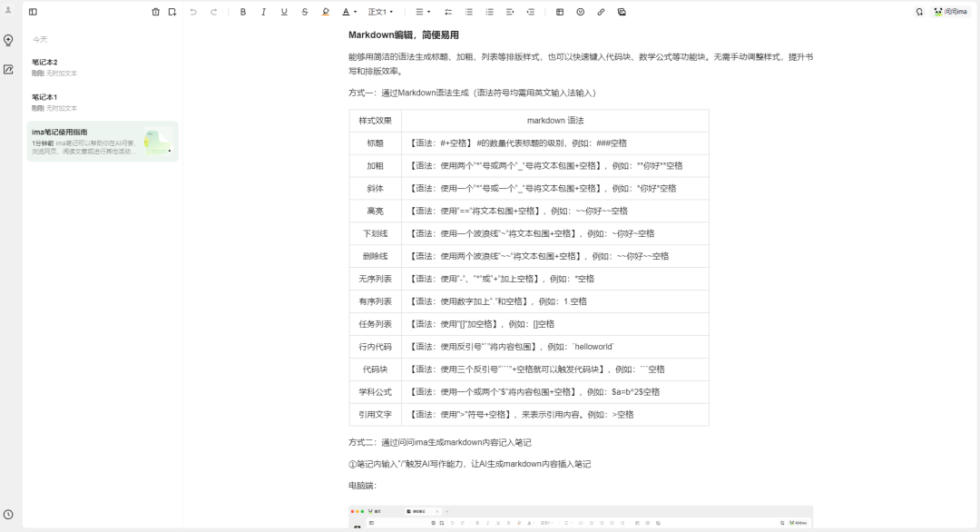Click the AI lightbulb sparkle icon
Image resolution: width=980 pixels, height=532 pixels.
click(919, 12)
